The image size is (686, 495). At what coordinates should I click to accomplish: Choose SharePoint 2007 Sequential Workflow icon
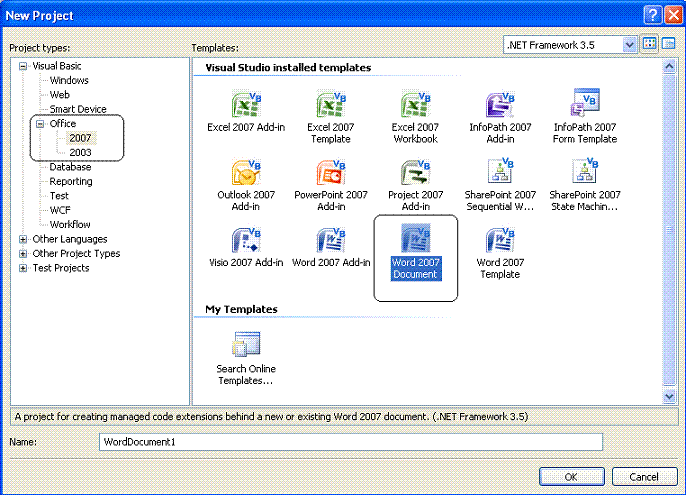pos(500,170)
